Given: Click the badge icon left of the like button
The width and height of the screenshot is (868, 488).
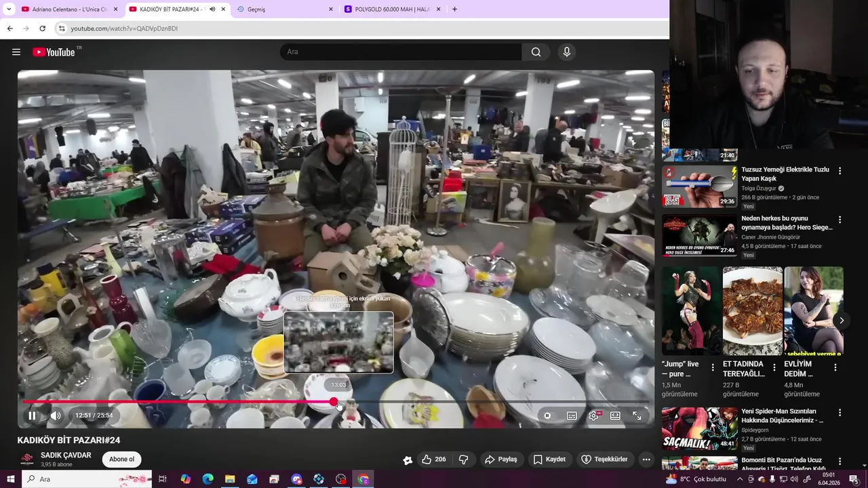Looking at the screenshot, I should 408,460.
